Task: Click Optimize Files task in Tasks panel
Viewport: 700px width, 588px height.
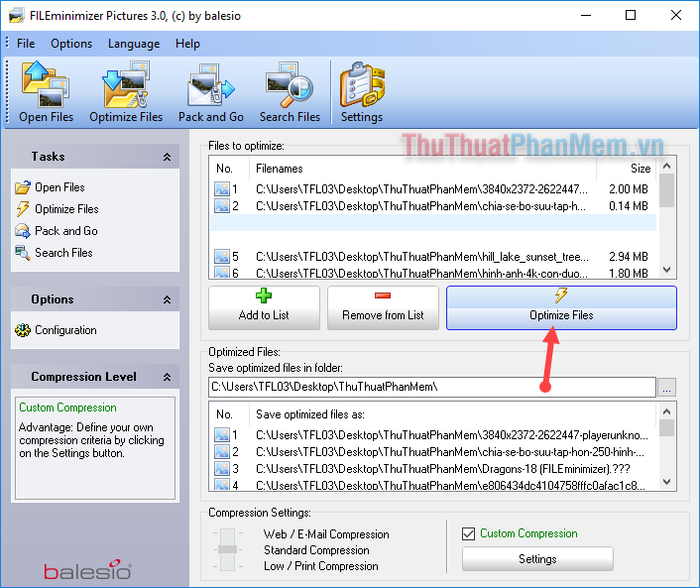Action: [57, 209]
